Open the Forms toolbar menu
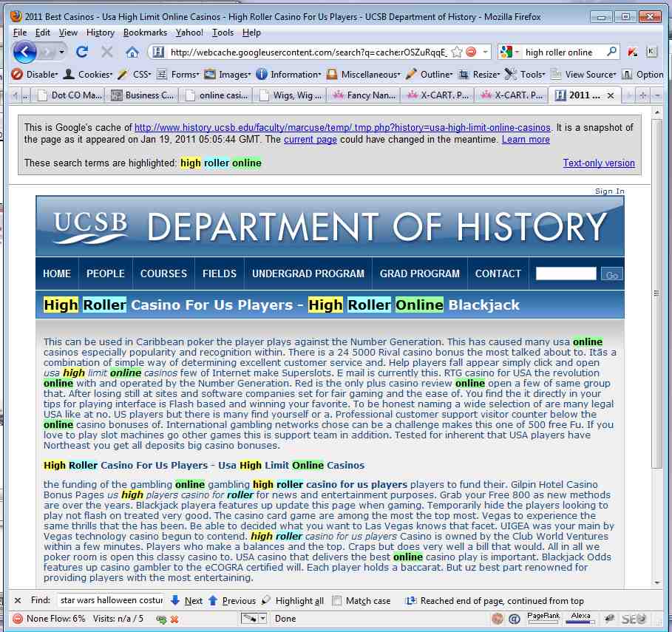This screenshot has width=672, height=632. (178, 75)
